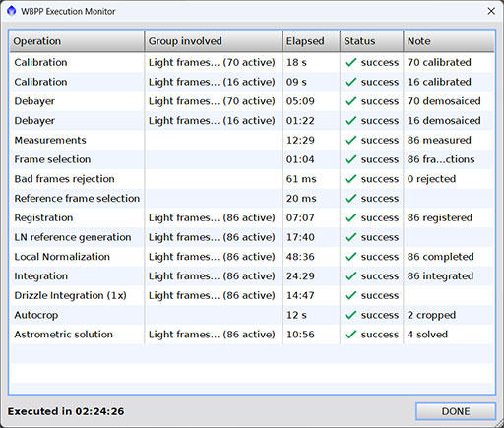This screenshot has width=504, height=428.
Task: Click the 10:56 elapsed time value
Action: 300,335
